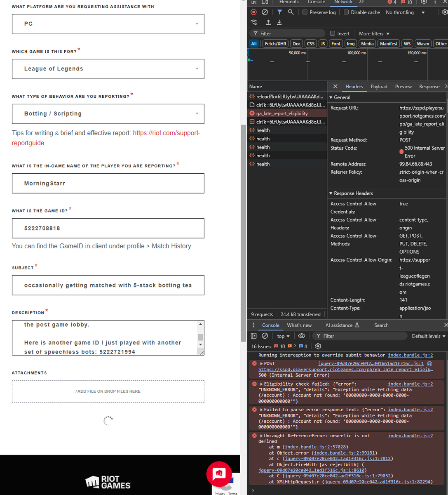Toggle device toolbar icon
Viewport: 448px width, 495px height.
[265, 2]
